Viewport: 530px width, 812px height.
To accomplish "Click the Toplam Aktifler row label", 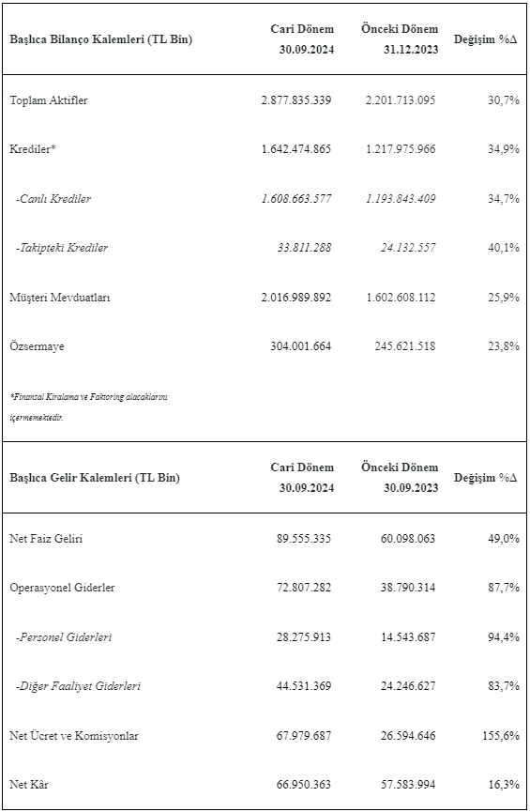I will 49,100.
